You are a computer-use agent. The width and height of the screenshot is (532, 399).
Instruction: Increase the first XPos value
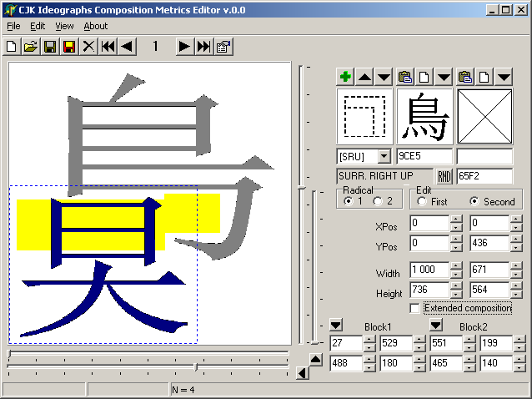455,220
